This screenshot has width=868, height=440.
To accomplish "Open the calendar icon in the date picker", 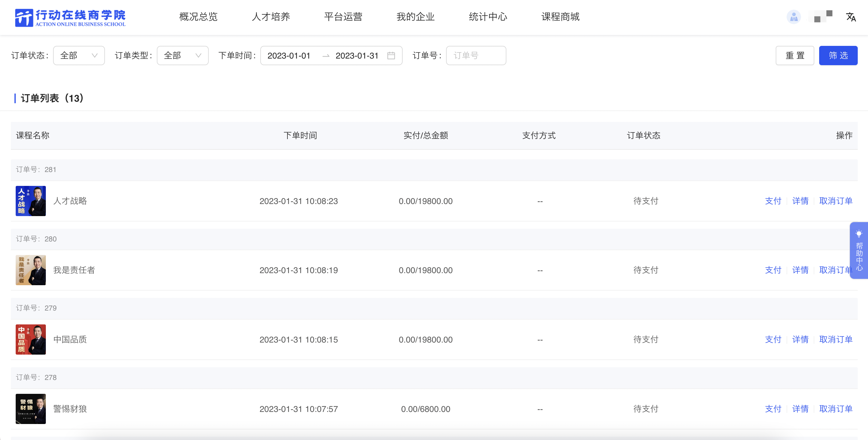I will [x=391, y=56].
